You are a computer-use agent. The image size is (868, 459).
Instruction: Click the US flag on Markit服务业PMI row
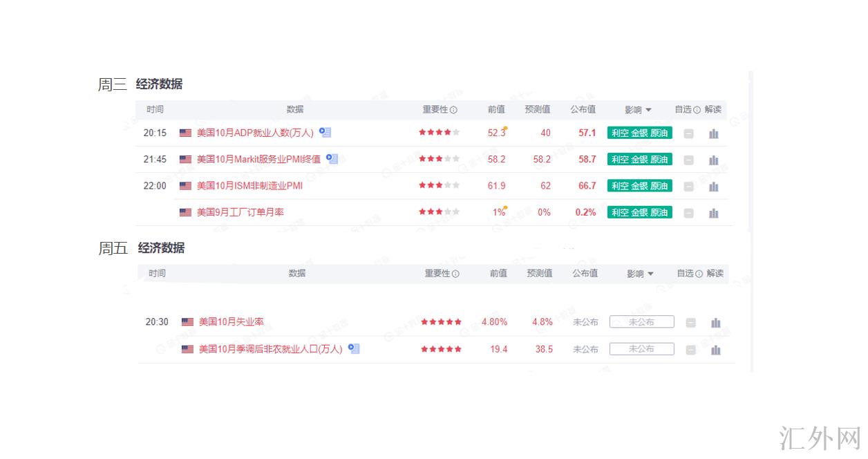185,159
